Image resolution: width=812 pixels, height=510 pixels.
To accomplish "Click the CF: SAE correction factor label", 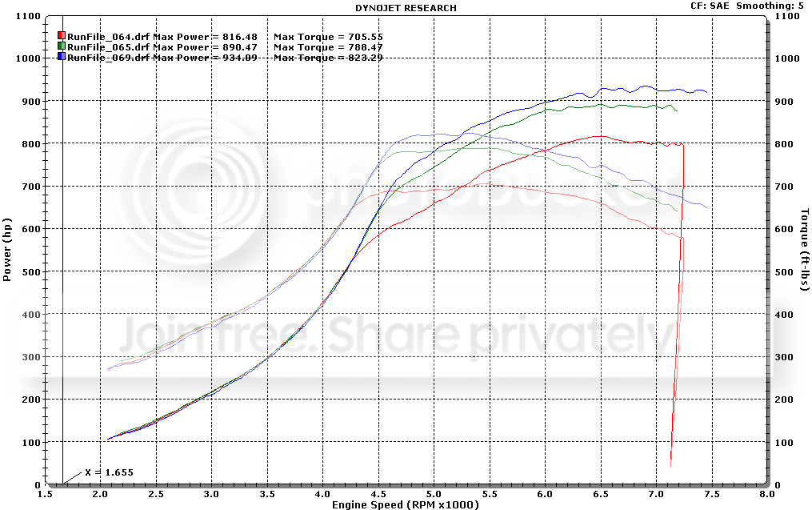I will pos(710,6).
